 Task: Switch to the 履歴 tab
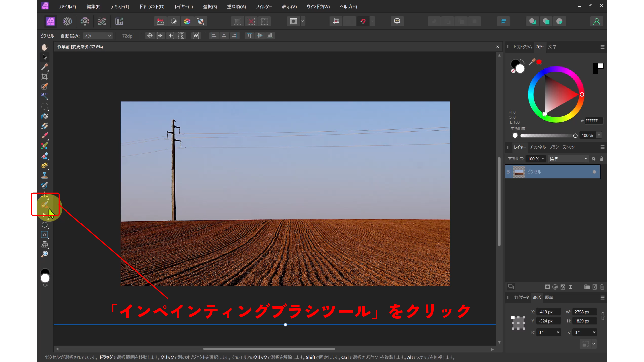point(550,297)
